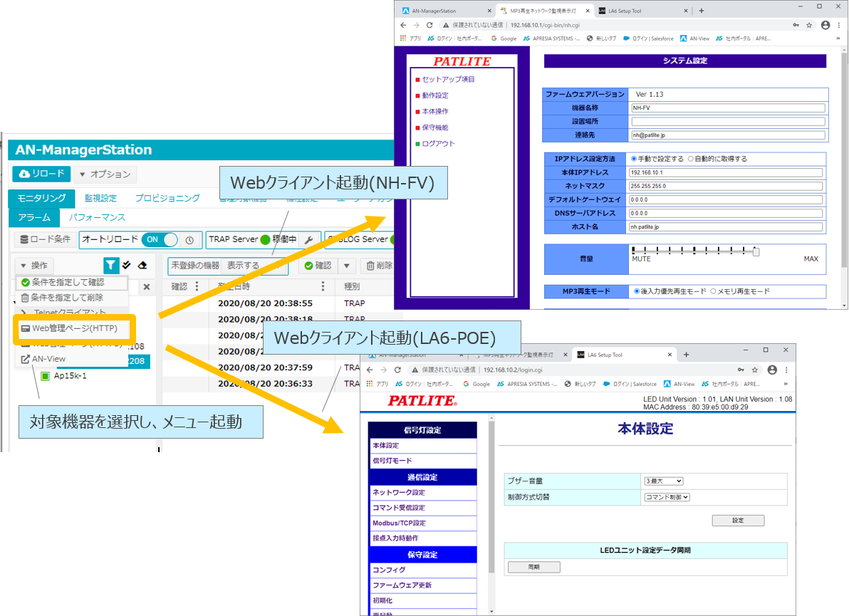Add a new tab in the LA6 browser window
Viewport: 849px width, 616px height.
[686, 355]
